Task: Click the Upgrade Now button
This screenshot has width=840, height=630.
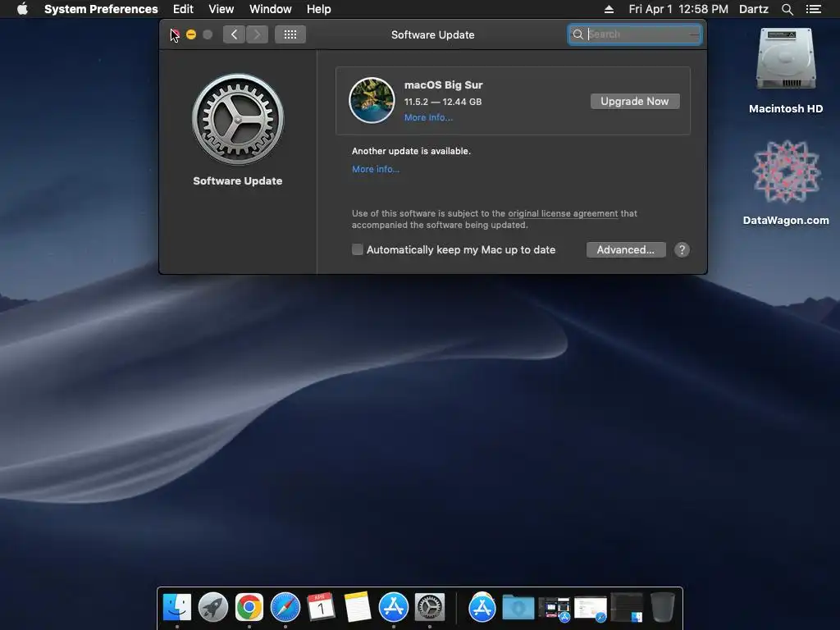Action: pos(635,101)
